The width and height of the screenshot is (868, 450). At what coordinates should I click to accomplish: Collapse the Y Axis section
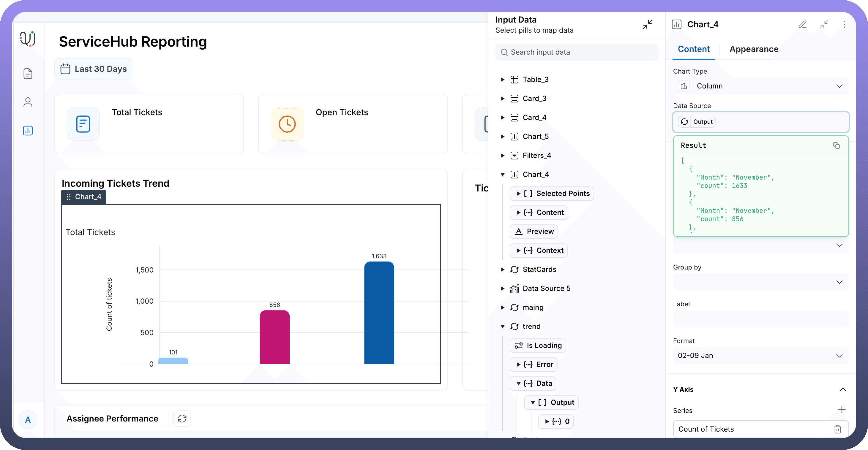(842, 389)
